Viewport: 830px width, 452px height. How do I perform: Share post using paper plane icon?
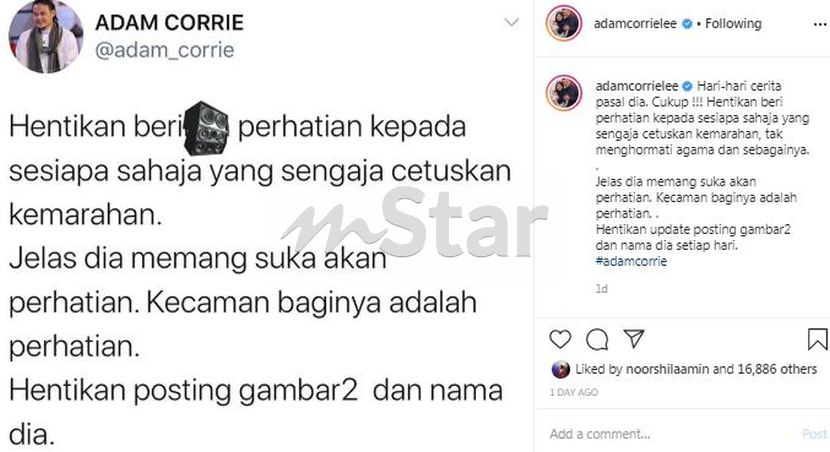point(634,339)
